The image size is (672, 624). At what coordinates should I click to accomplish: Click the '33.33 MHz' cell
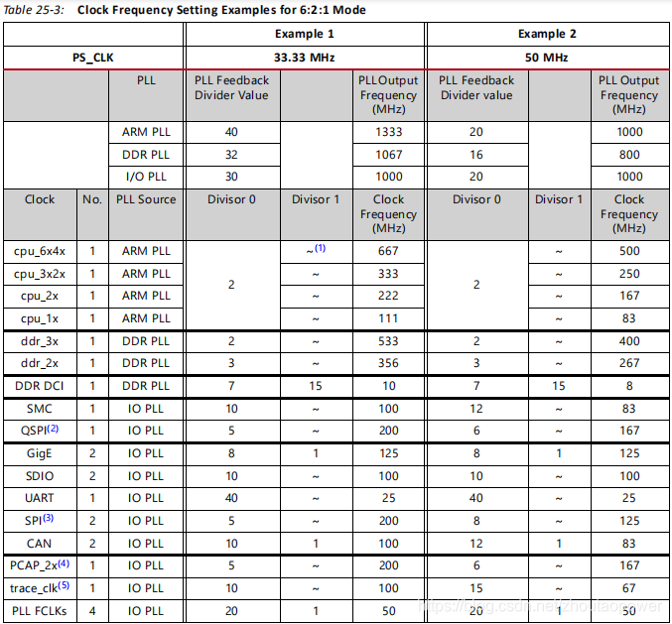point(305,58)
